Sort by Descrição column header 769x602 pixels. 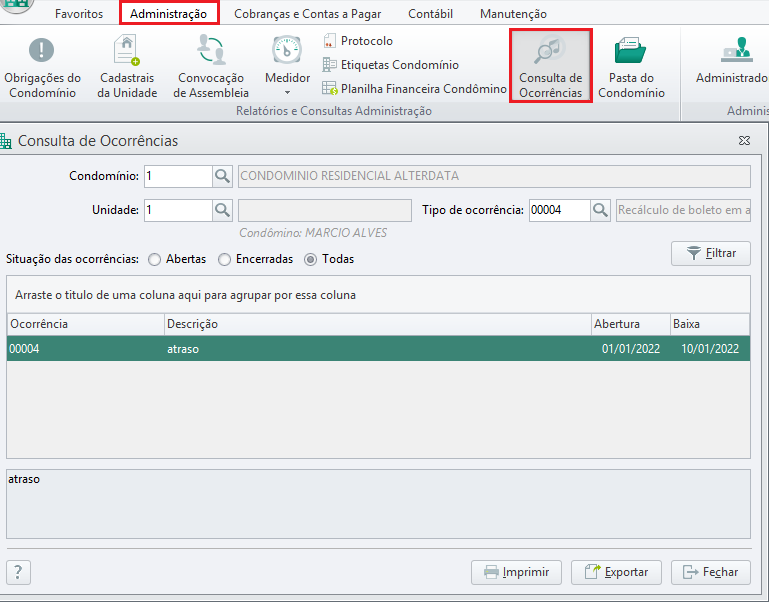coord(378,324)
